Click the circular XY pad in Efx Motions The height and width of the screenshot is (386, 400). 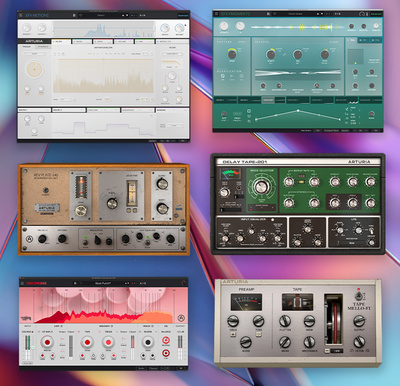[x=35, y=69]
